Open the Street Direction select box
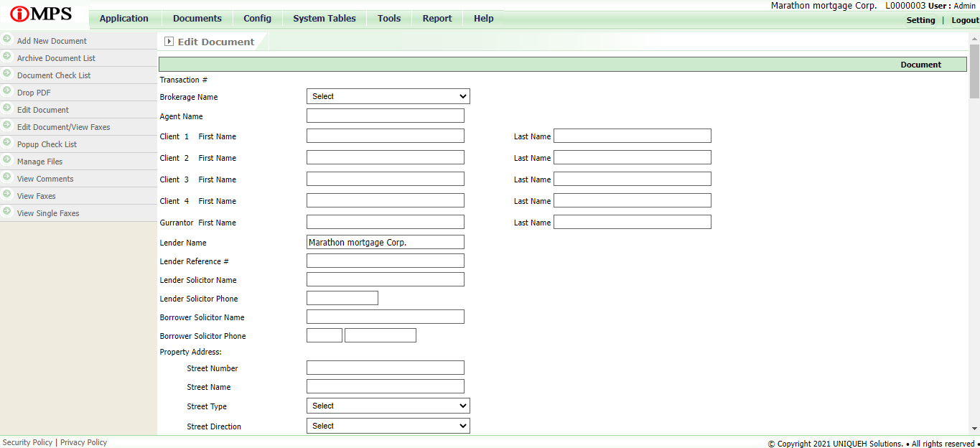 (388, 426)
